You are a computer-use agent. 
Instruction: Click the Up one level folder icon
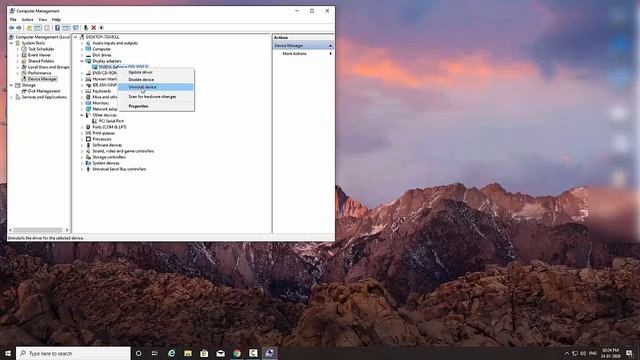point(29,28)
